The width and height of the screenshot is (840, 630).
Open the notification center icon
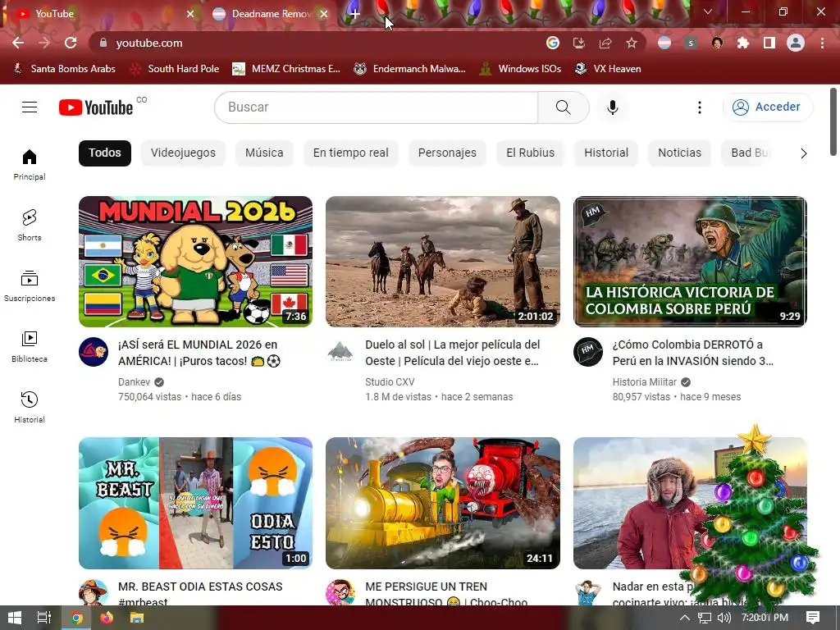(813, 618)
